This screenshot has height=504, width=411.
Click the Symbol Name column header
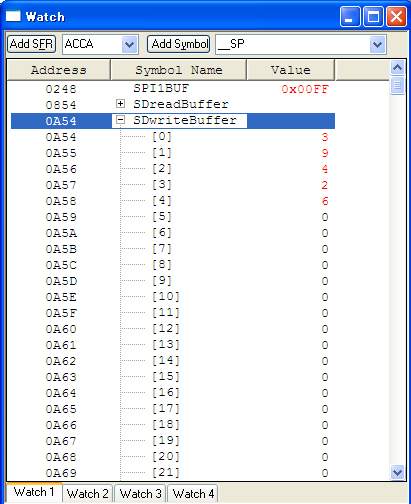[179, 70]
